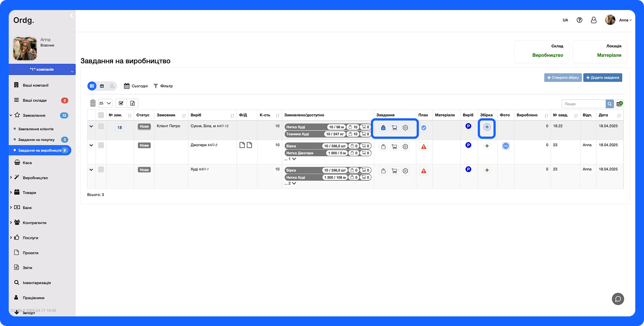Tick the checkbox for the Сукня order row
Image resolution: width=644 pixels, height=326 pixels.
pos(101,126)
